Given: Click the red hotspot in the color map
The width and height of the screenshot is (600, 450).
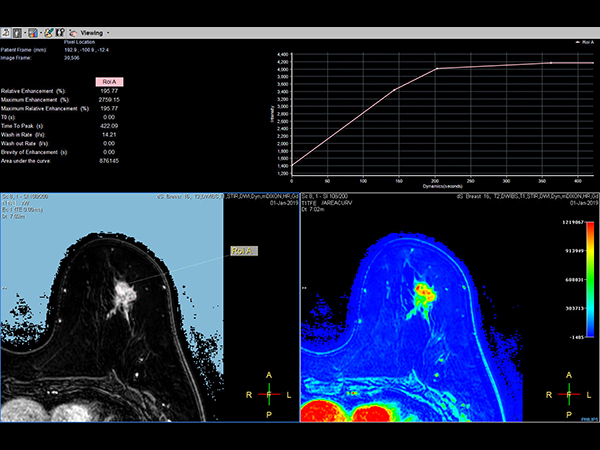Looking at the screenshot, I should (424, 290).
